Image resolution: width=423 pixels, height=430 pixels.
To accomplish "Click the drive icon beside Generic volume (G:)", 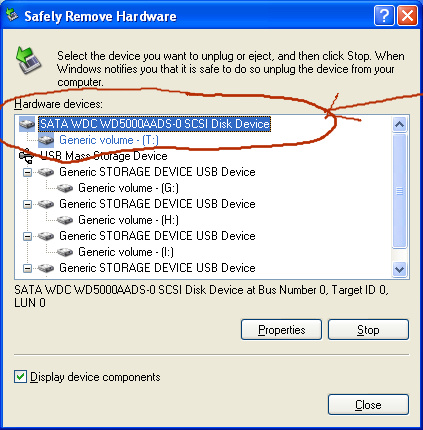I will click(65, 188).
